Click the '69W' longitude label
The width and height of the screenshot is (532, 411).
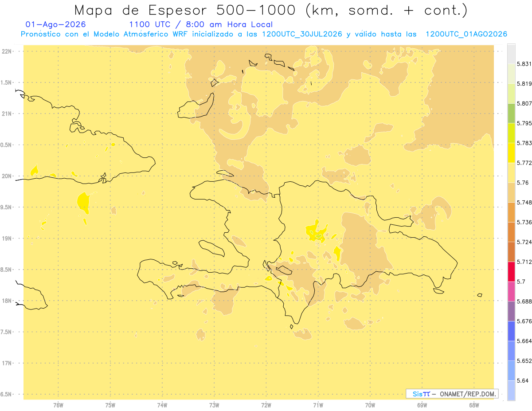(422, 405)
